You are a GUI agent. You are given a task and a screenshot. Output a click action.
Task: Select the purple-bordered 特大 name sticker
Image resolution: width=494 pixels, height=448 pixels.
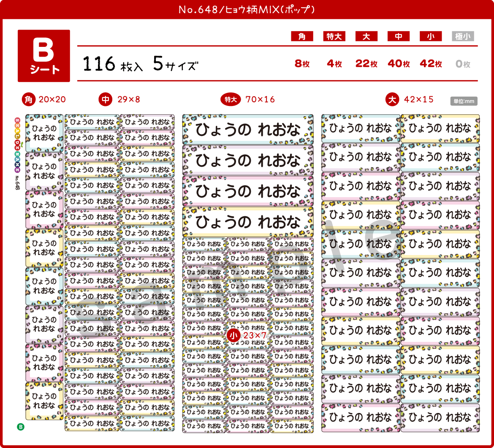tap(248, 160)
